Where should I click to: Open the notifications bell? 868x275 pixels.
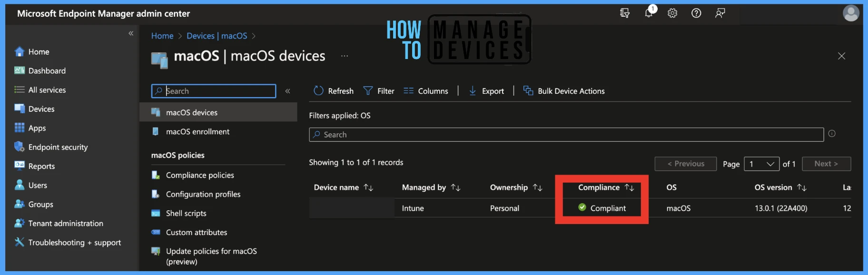pyautogui.click(x=649, y=13)
